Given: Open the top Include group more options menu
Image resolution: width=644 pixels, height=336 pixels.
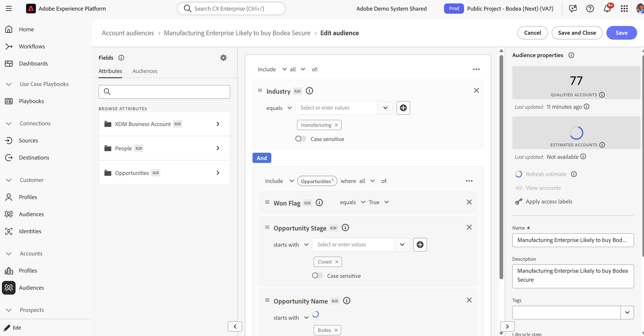Looking at the screenshot, I should [476, 69].
